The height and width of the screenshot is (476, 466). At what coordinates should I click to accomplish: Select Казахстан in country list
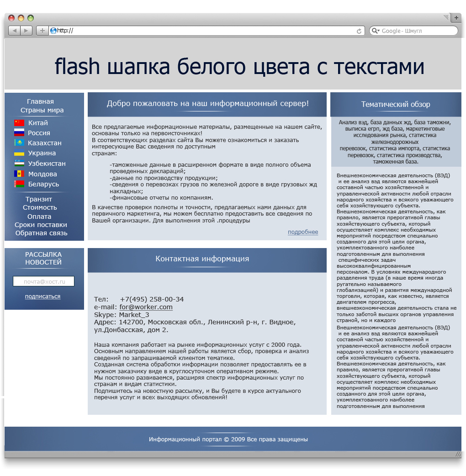point(45,143)
